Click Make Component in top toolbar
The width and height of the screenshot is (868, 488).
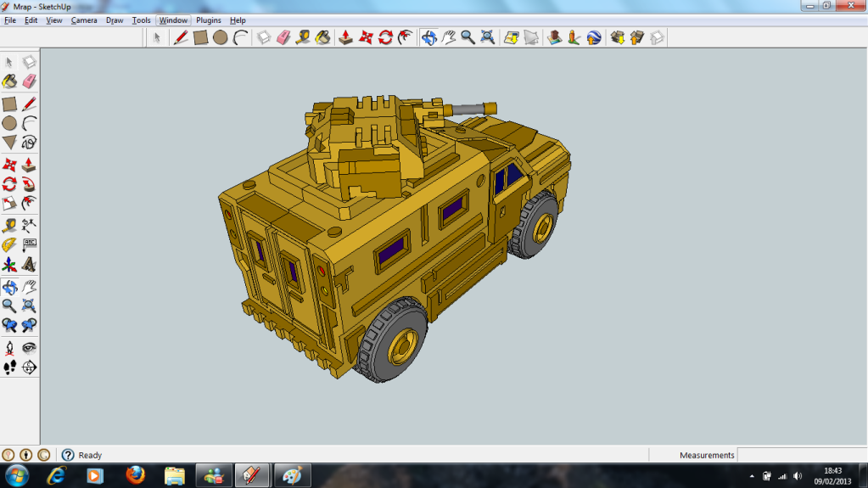tap(264, 37)
